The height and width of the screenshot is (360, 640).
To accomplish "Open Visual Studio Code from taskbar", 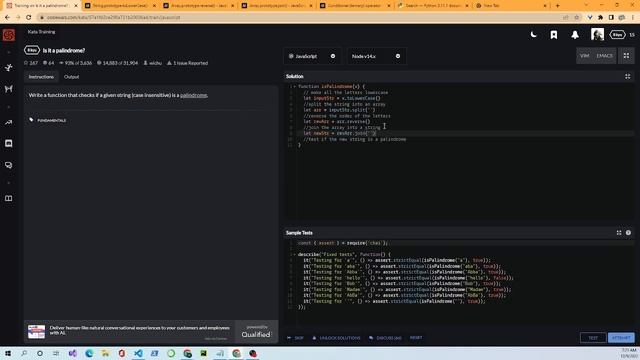I will click(138, 353).
